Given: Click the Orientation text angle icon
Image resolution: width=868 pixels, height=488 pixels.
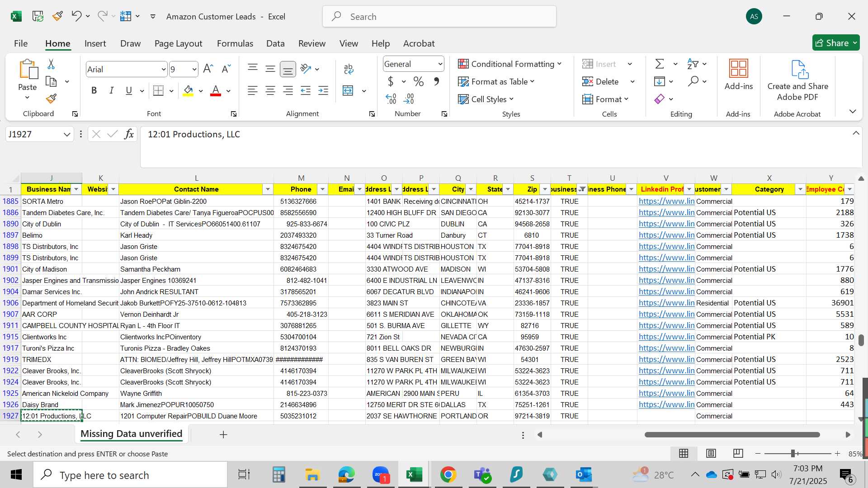Looking at the screenshot, I should click(x=306, y=69).
